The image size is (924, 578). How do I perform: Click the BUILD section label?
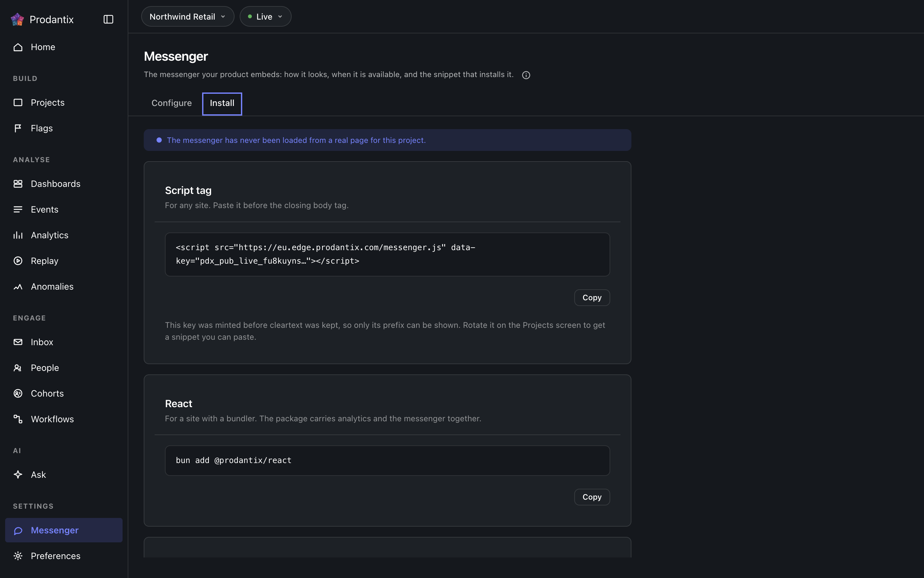[25, 78]
